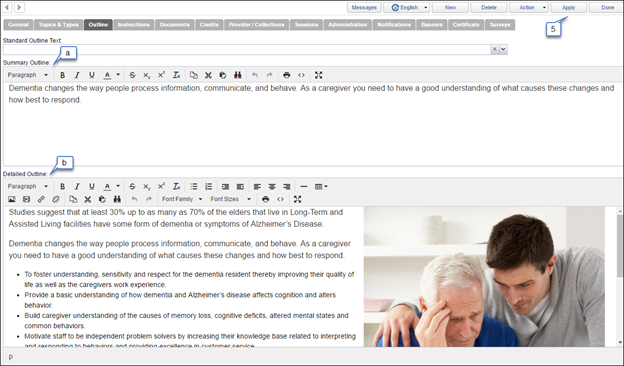
Task: Apply subscript in Summary Outline toolbar
Action: (147, 75)
